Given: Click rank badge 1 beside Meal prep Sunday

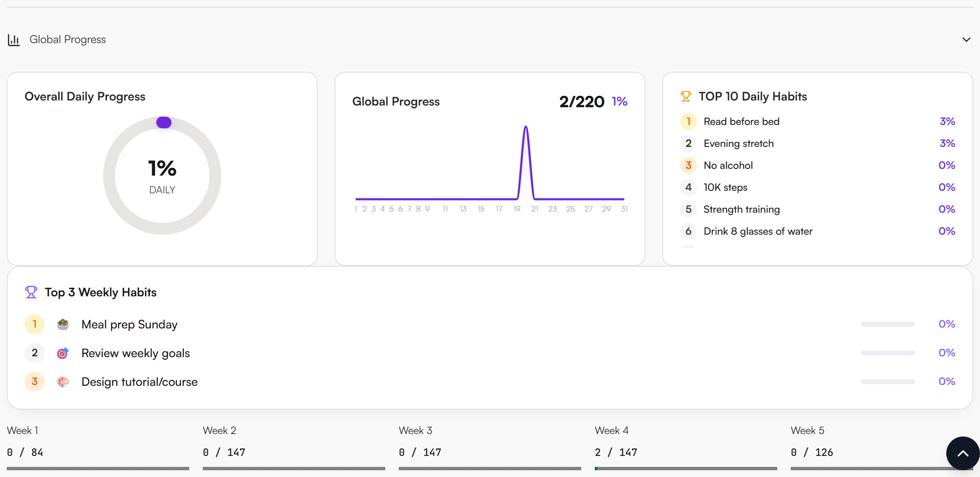Looking at the screenshot, I should coord(35,324).
